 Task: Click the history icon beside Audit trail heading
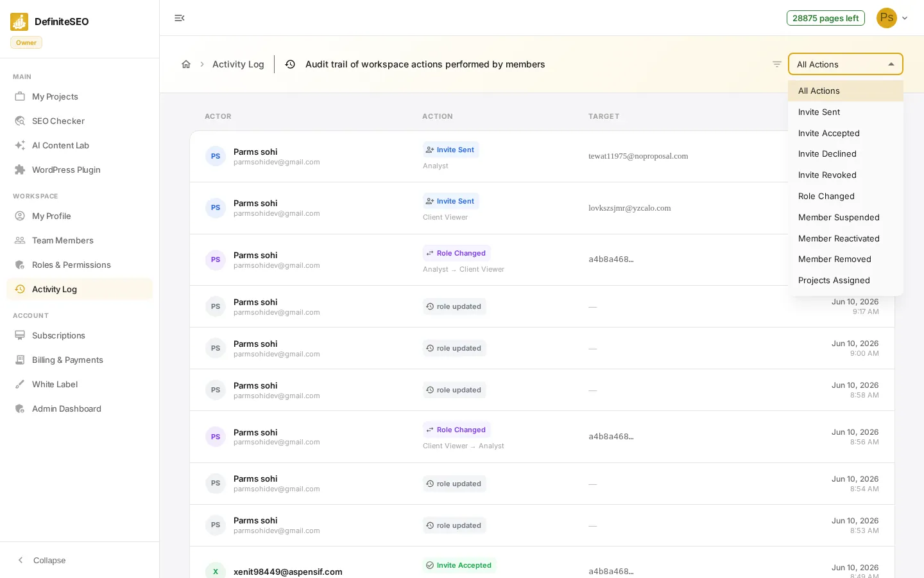290,64
